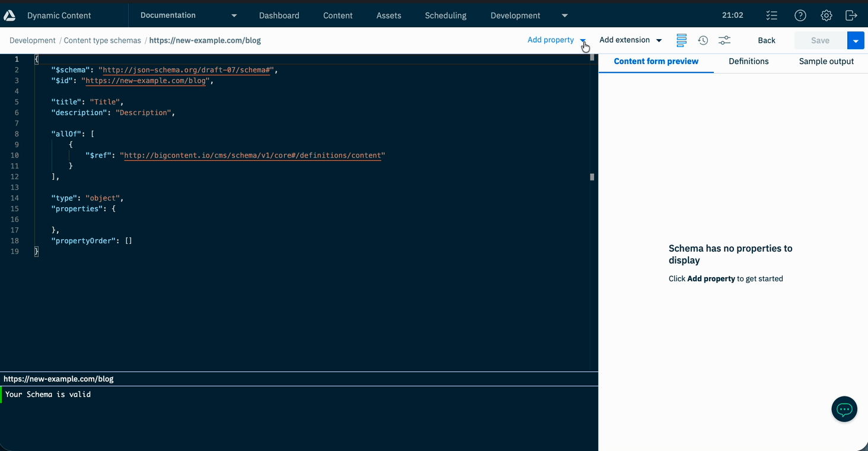
Task: Open the Save button dropdown arrow
Action: [x=856, y=40]
